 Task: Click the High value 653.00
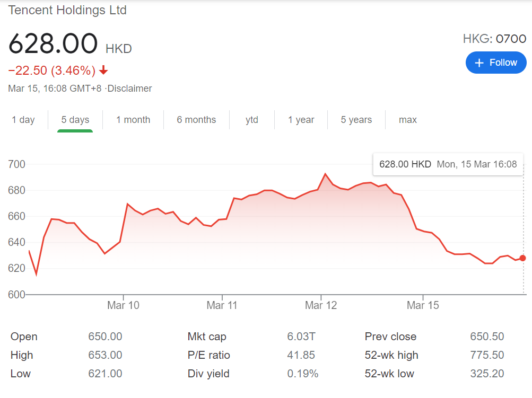[105, 355]
